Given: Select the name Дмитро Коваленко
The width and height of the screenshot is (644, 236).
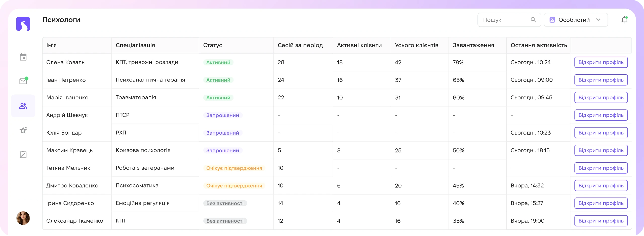Looking at the screenshot, I should [72, 185].
